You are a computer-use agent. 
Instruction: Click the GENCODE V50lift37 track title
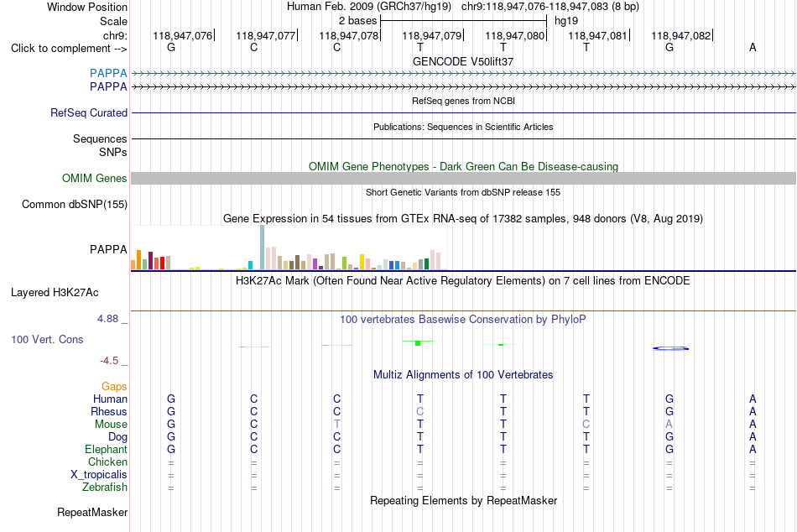(x=463, y=61)
